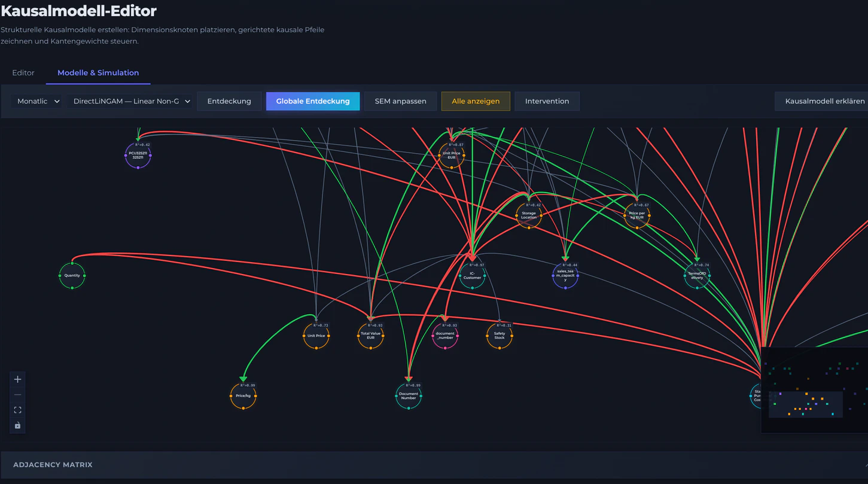Select the Document Number node
This screenshot has width=868, height=484.
pyautogui.click(x=409, y=395)
